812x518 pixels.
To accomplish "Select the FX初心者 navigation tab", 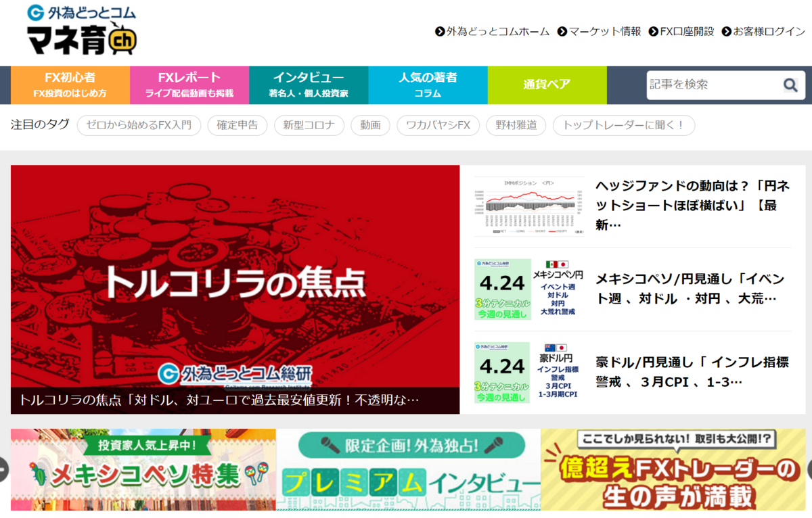I will coord(70,85).
